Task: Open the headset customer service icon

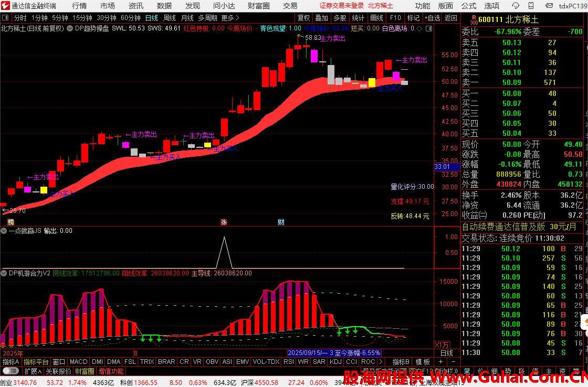Action: coord(516,6)
